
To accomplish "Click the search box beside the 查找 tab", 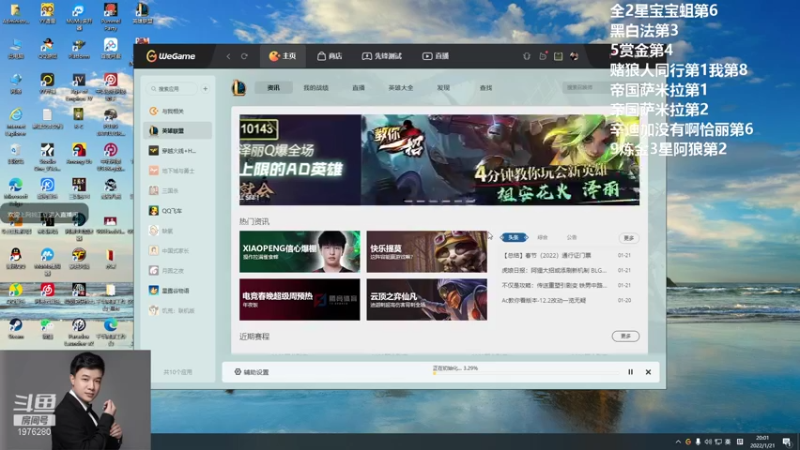I will pos(587,88).
